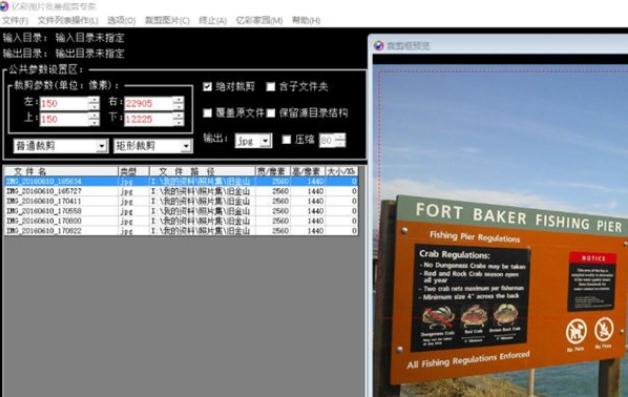
Task: Enable the 覆盖原文件 checkbox
Action: tap(207, 113)
